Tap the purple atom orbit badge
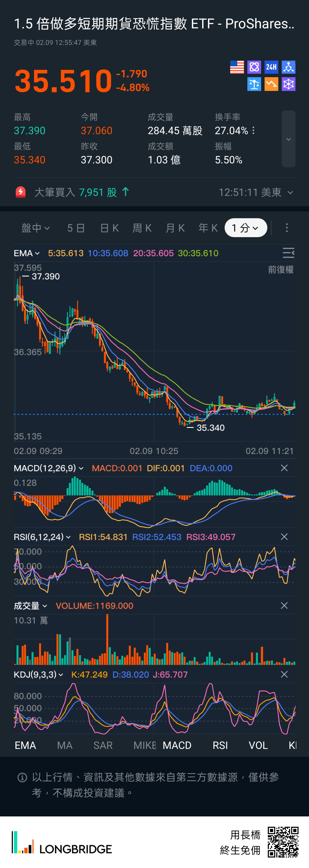 click(254, 67)
